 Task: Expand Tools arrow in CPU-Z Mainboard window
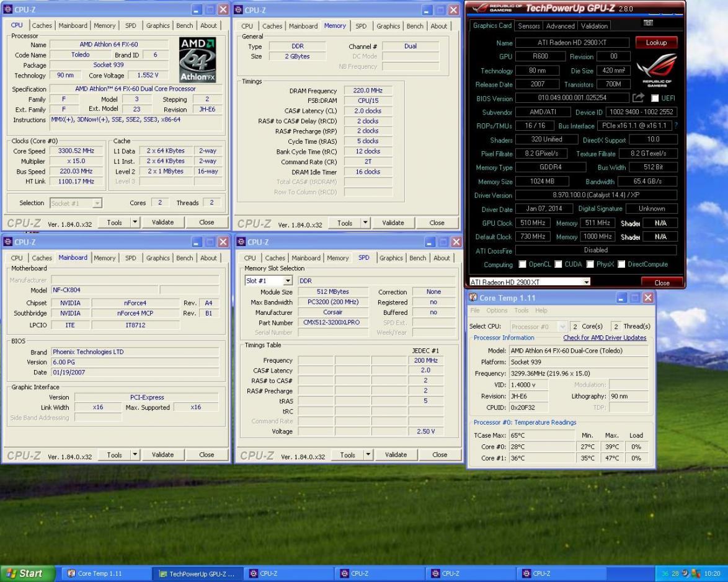(135, 455)
